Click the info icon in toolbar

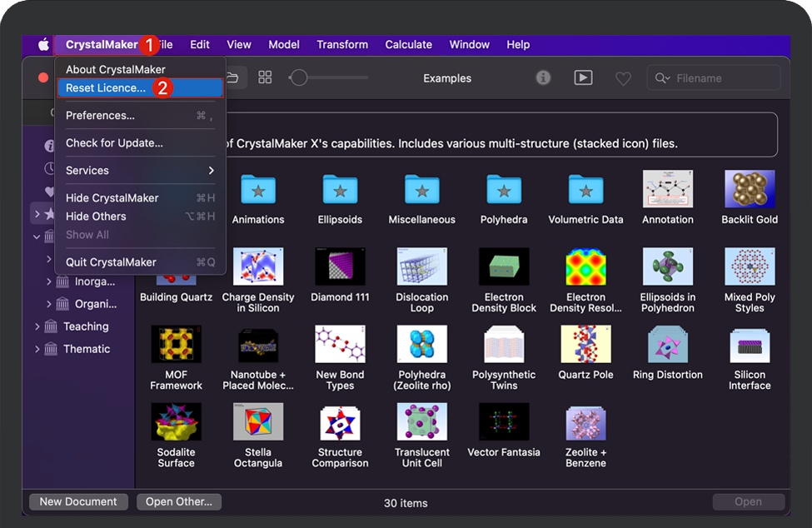click(543, 77)
